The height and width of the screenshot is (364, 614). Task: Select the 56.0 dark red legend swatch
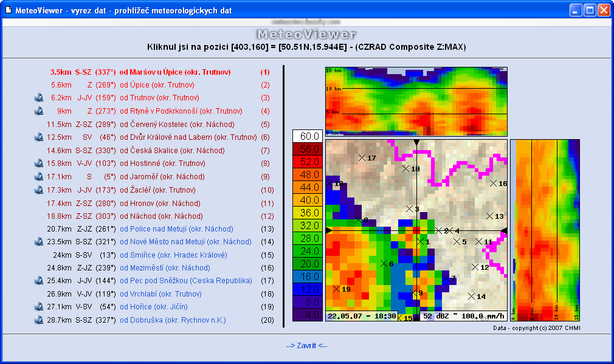click(x=308, y=149)
